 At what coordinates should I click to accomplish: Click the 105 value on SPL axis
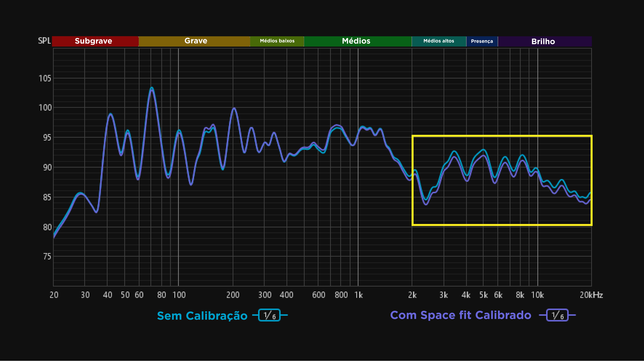(x=45, y=78)
